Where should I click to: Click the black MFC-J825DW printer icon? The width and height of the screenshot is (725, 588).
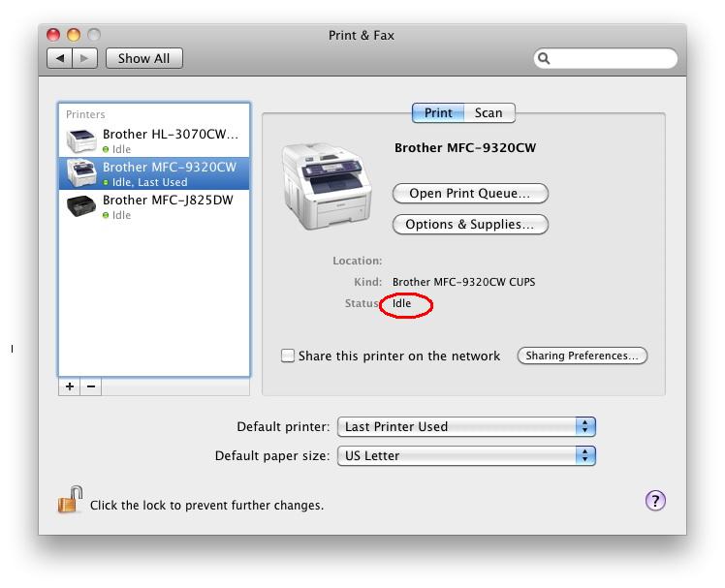81,206
